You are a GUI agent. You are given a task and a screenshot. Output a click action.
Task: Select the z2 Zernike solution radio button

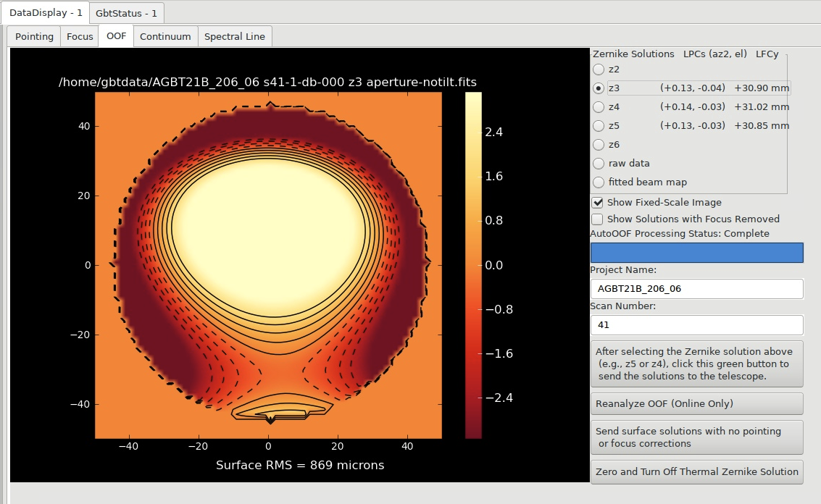[599, 69]
